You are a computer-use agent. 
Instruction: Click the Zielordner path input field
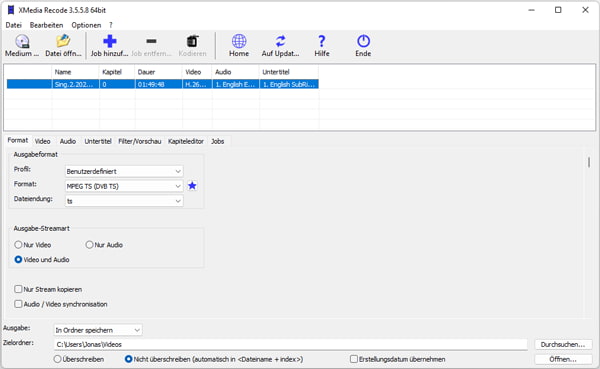click(x=290, y=345)
